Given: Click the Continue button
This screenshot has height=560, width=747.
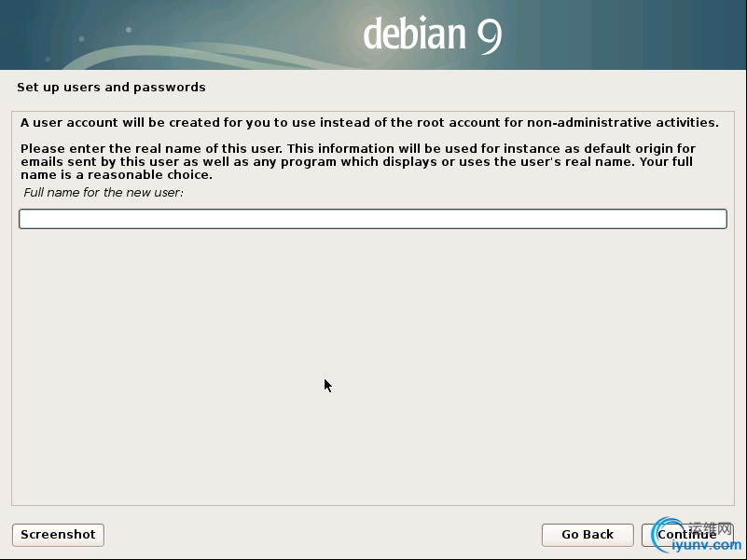Looking at the screenshot, I should pos(687,535).
